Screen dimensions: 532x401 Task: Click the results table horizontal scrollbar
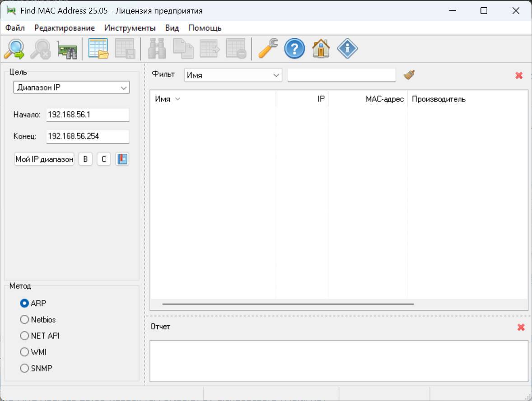coord(288,304)
